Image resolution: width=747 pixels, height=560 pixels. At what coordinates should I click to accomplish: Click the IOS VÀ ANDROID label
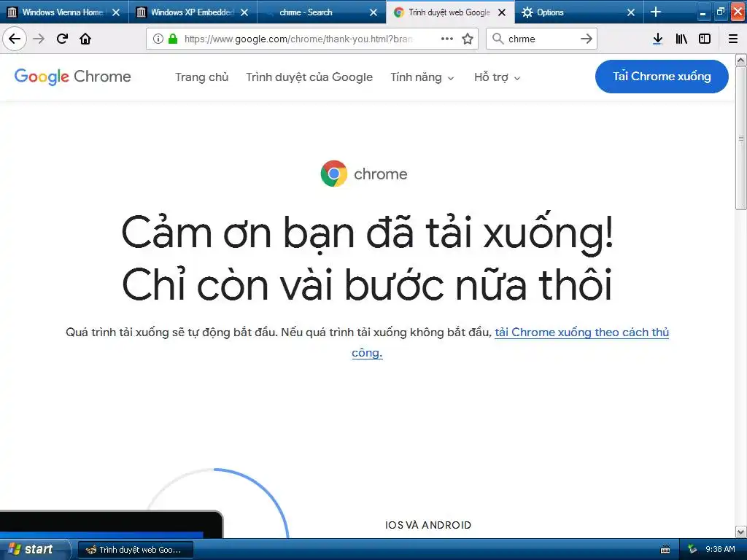pos(427,525)
